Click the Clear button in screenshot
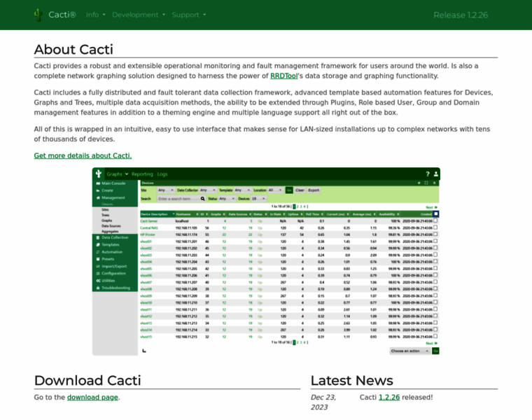532x420 pixels. click(x=300, y=190)
